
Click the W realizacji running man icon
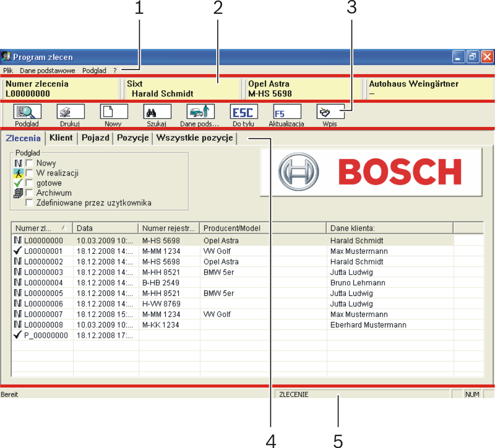point(18,173)
